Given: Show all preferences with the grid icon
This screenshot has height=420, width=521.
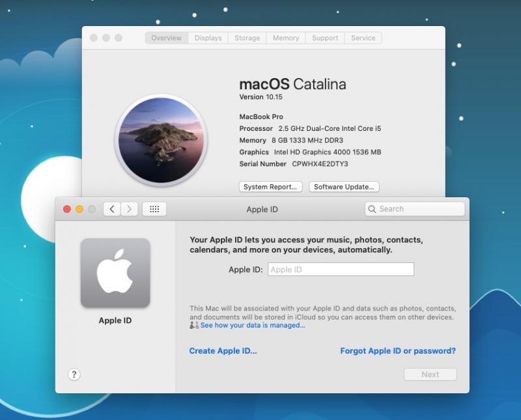Looking at the screenshot, I should [154, 209].
